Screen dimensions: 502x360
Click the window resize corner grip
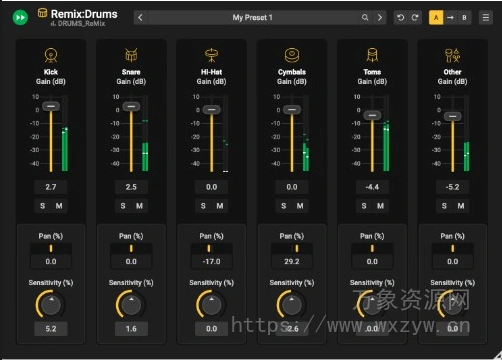pos(498,356)
